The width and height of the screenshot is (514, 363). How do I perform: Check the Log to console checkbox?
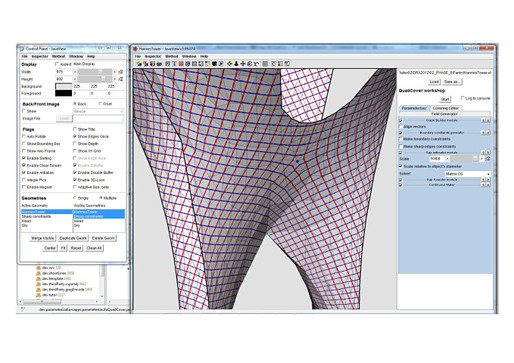tap(462, 98)
